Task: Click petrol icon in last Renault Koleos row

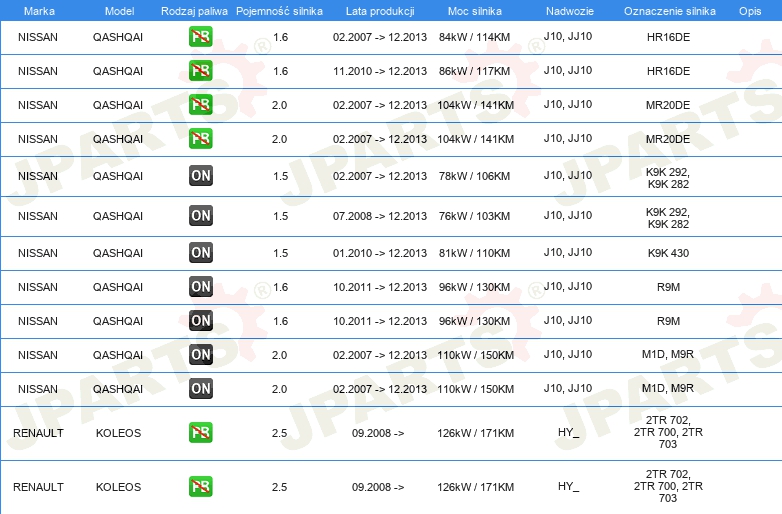Action: [x=200, y=486]
